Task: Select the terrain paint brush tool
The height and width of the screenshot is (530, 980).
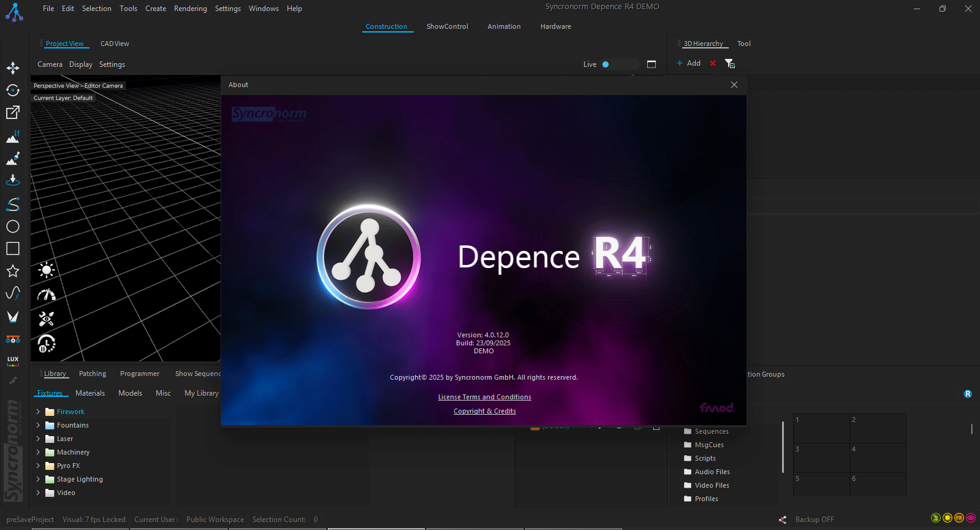Action: [13, 159]
